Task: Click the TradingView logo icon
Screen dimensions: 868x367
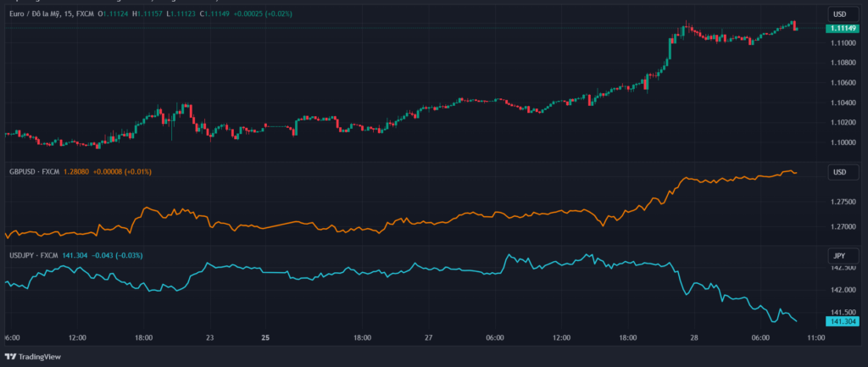Action: [11, 357]
